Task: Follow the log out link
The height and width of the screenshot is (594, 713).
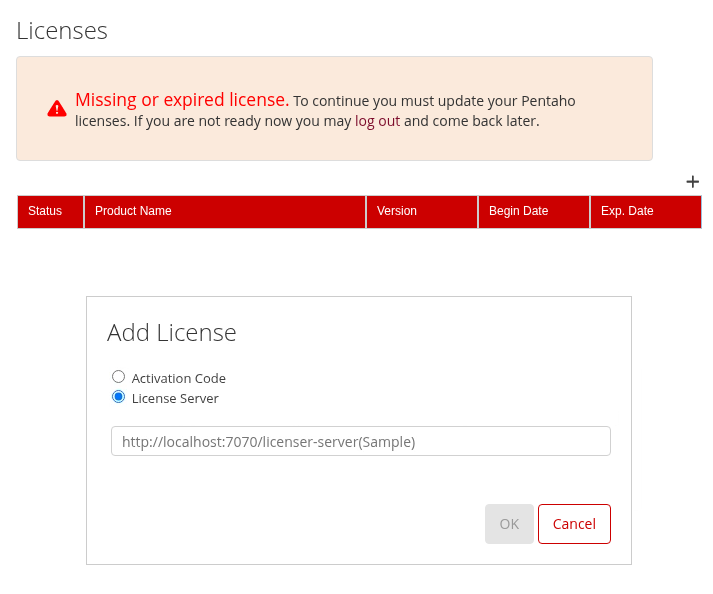Action: pos(377,121)
